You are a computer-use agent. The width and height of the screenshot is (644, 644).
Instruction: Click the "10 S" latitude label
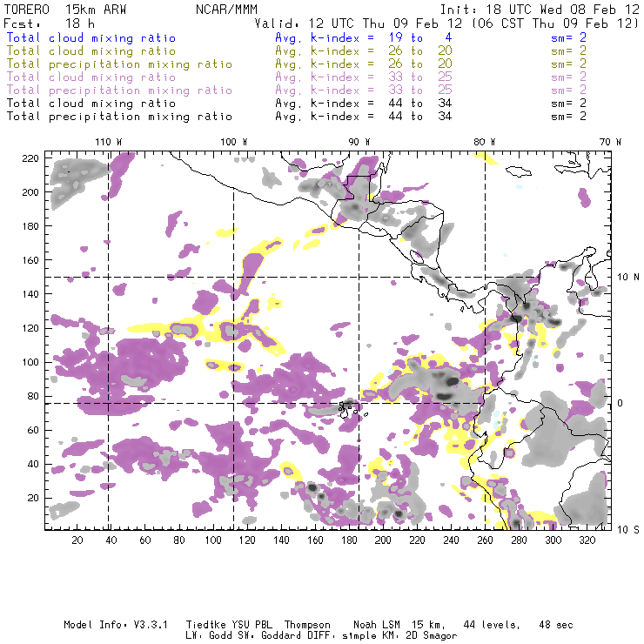pos(628,530)
